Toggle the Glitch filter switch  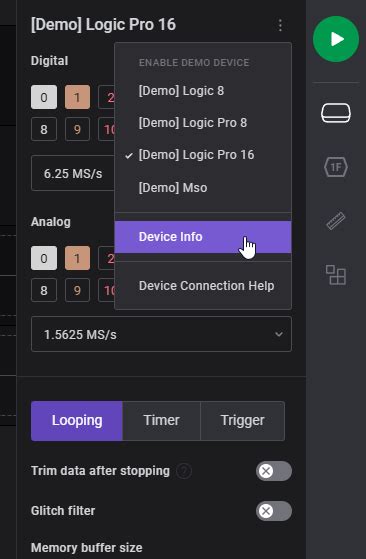point(274,511)
